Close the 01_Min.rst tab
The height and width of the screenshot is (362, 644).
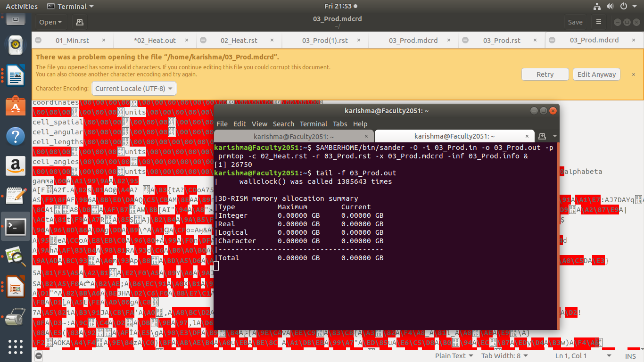click(x=104, y=41)
